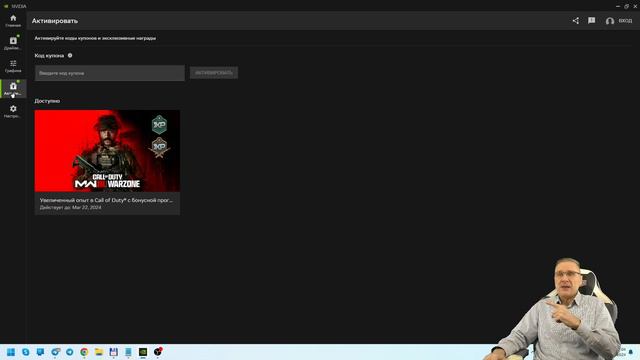Click the Call of Duty reward description text

click(x=106, y=200)
